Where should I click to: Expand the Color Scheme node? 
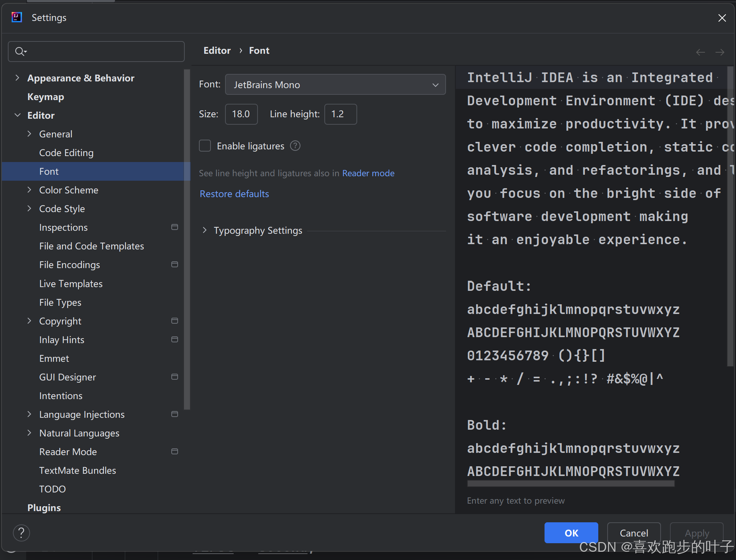tap(29, 190)
